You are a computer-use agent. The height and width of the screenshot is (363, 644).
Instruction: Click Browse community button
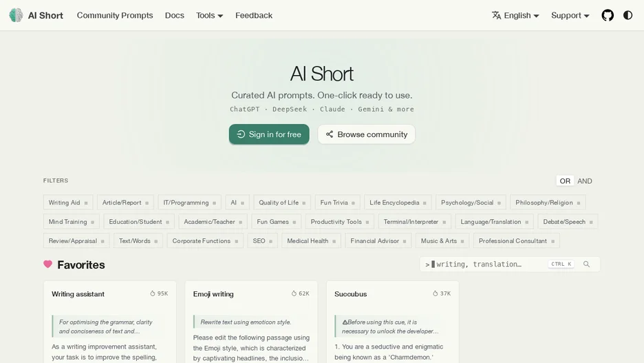pyautogui.click(x=366, y=134)
